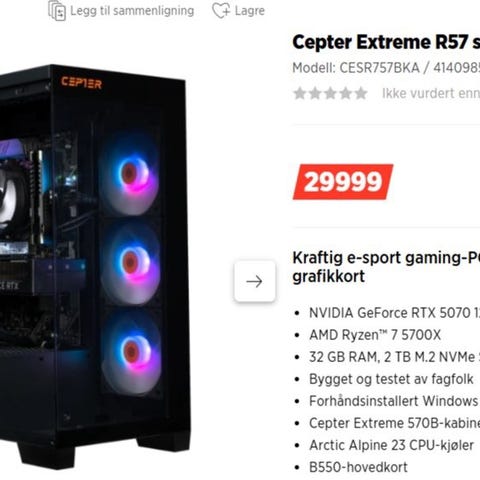Click the fifth rating star
The width and height of the screenshot is (480, 480).
[x=361, y=93]
